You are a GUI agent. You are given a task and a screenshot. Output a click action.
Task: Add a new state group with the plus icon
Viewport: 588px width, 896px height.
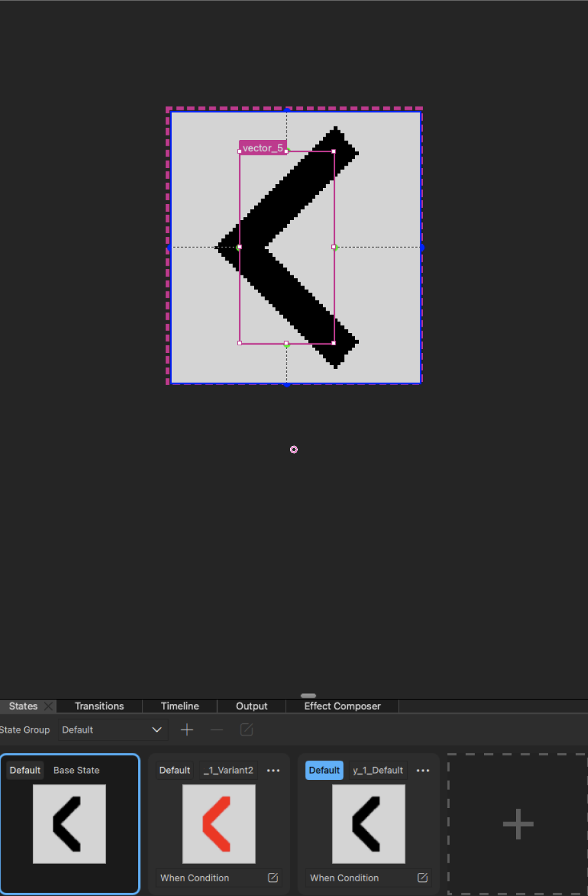pos(187,730)
